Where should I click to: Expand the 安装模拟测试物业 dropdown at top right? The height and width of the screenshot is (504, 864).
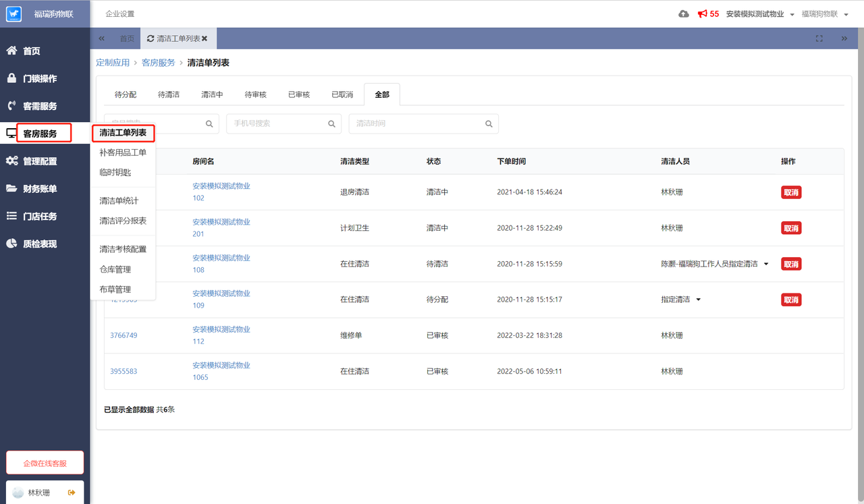point(793,13)
